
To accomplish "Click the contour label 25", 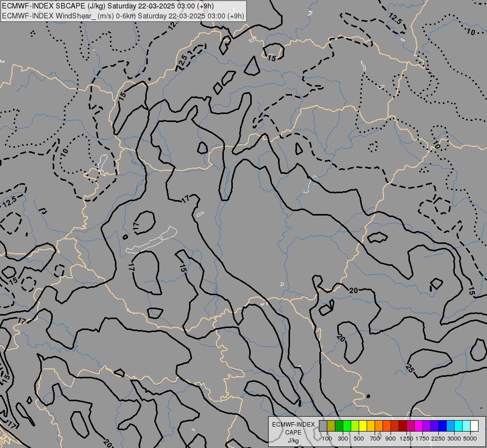I will pos(410,369).
